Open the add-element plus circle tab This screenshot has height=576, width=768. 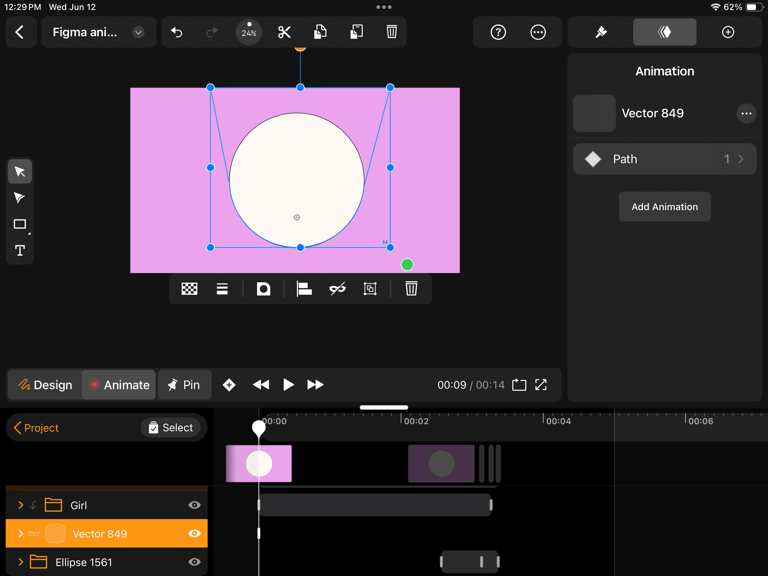pos(728,32)
